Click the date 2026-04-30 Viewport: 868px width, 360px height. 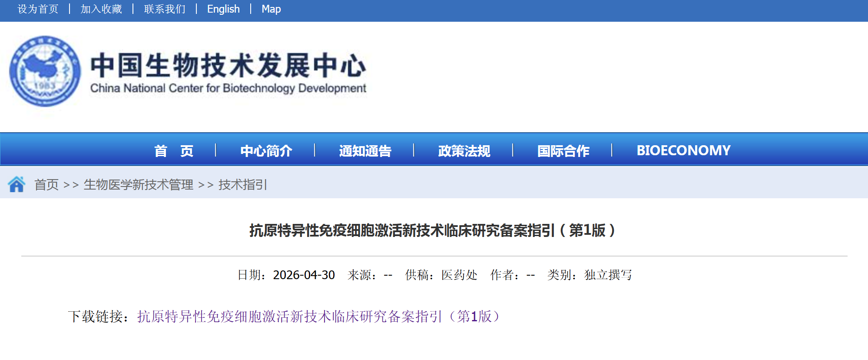(304, 275)
